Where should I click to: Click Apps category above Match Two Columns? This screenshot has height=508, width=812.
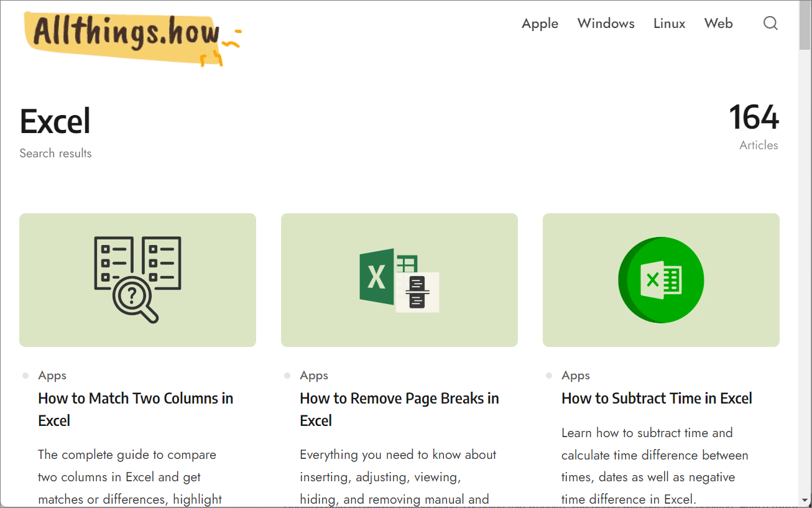pos(52,376)
